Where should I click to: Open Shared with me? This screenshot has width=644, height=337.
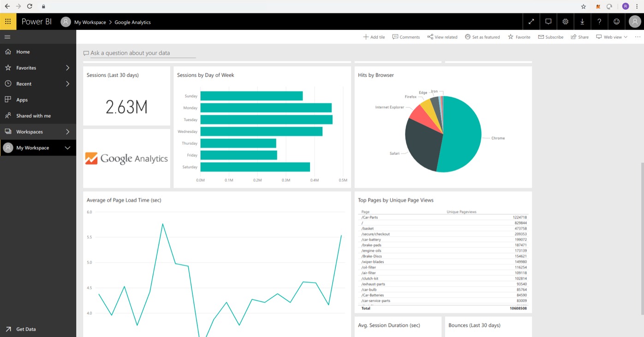33,116
